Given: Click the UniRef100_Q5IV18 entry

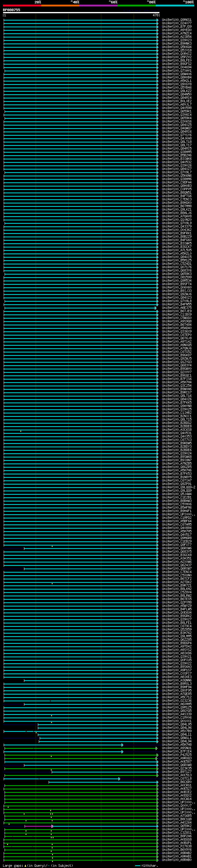Looking at the screenshot, I should pyautogui.click(x=177, y=50).
